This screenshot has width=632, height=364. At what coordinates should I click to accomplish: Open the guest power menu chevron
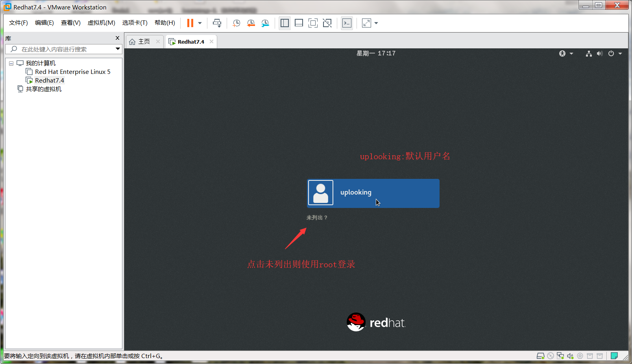pos(620,53)
